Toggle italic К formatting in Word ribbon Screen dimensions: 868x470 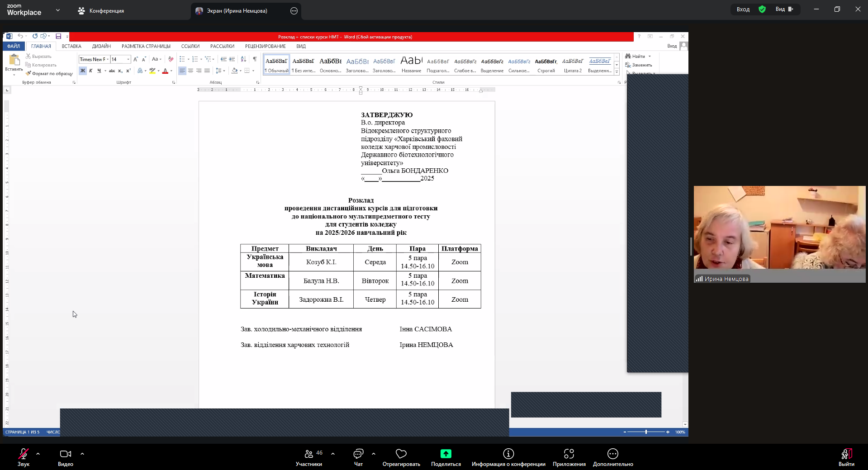91,71
